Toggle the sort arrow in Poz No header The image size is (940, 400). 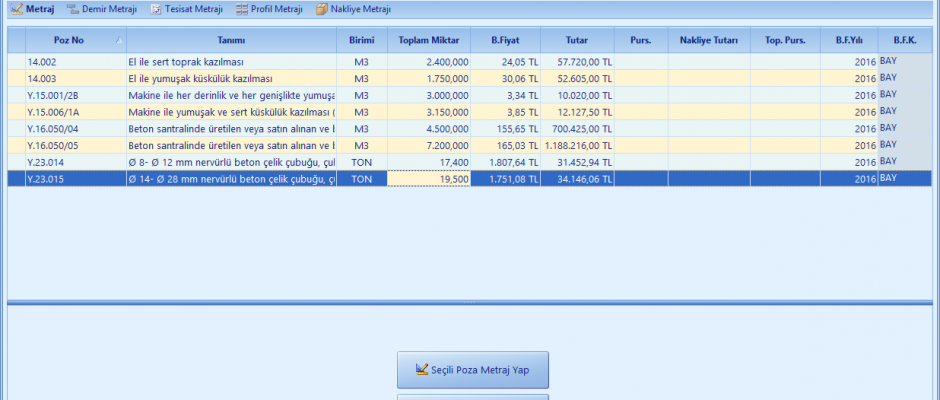pos(119,41)
